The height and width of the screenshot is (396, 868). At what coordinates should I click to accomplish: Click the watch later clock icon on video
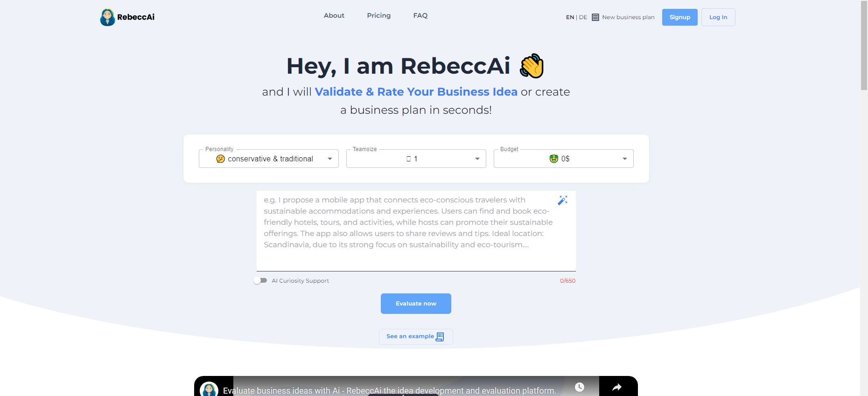coord(580,387)
